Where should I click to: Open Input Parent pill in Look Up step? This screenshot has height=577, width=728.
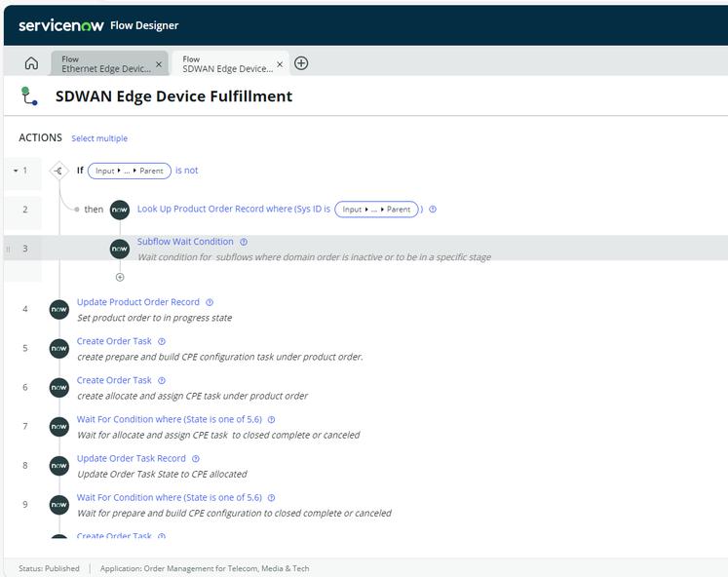(376, 210)
